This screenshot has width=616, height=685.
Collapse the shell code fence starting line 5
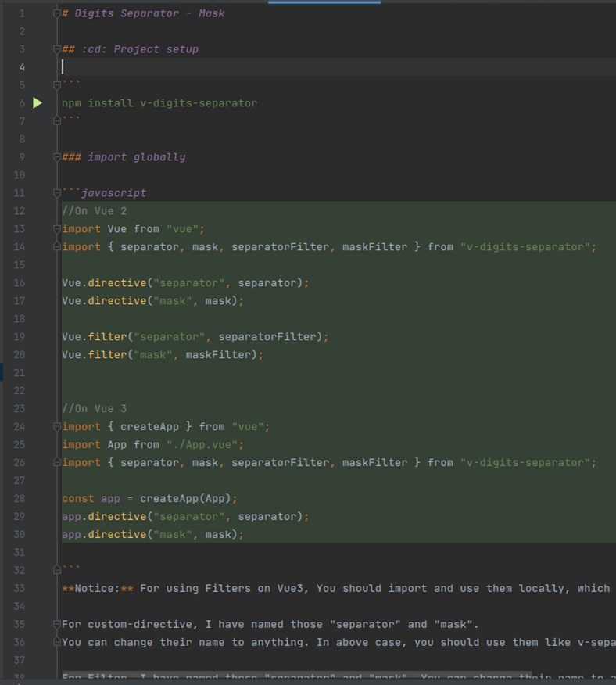point(57,85)
